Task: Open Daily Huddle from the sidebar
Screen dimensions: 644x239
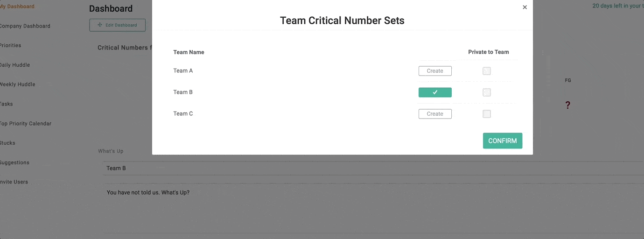Action: click(x=14, y=65)
